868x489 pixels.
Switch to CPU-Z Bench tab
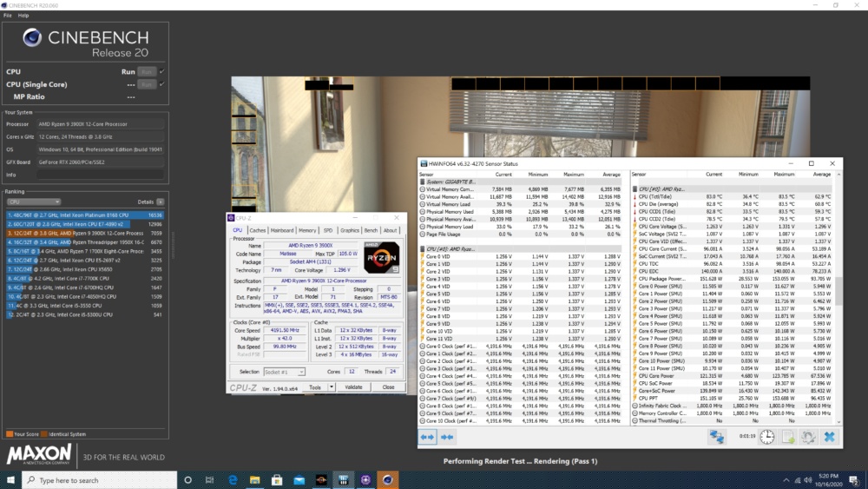coord(371,230)
